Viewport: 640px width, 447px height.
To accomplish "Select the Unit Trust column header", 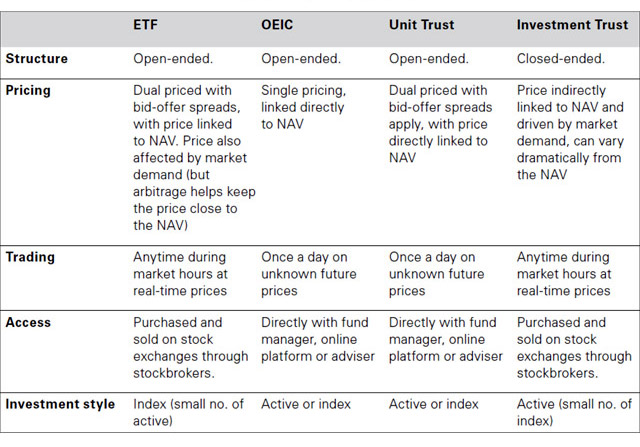I will tap(422, 24).
